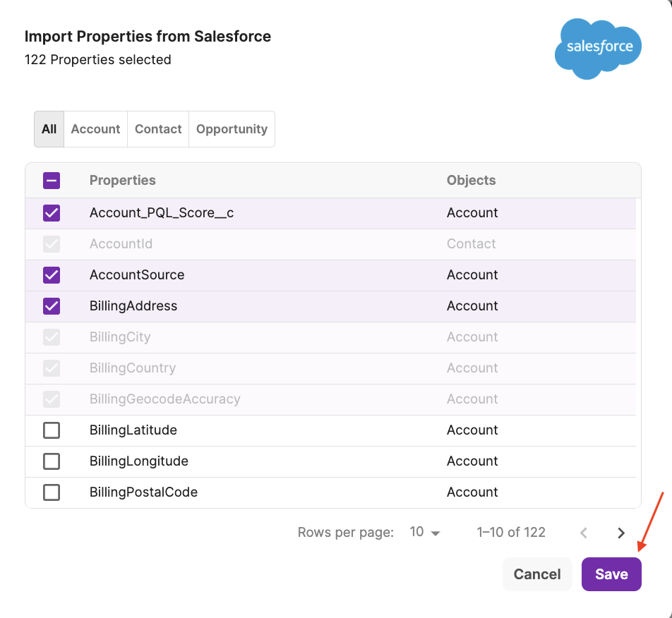Cancel the import dialog
This screenshot has height=618, width=672.
click(x=537, y=574)
